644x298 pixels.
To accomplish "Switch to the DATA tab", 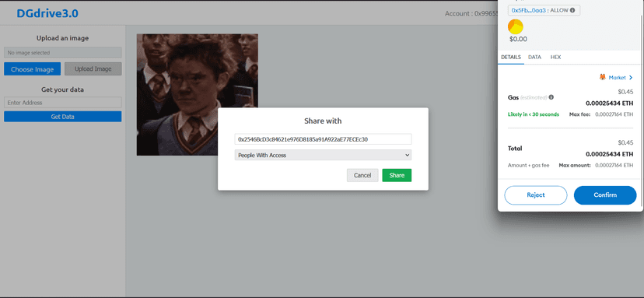I will (x=534, y=57).
